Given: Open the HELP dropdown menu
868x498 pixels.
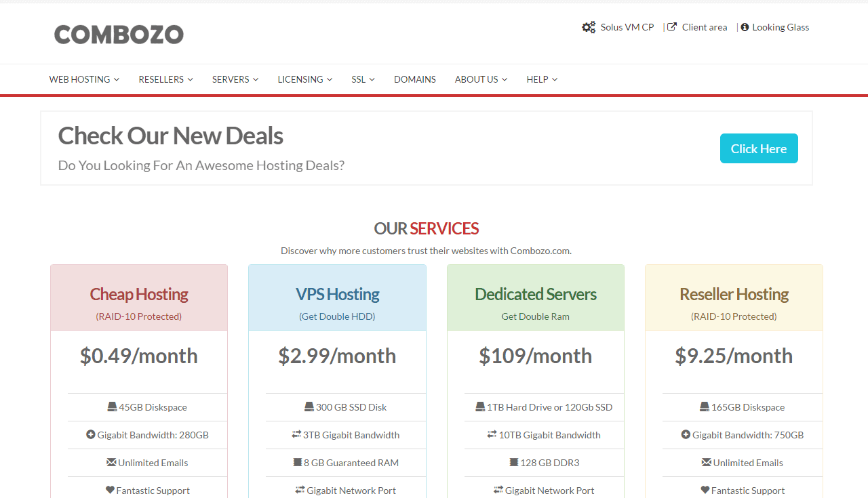Looking at the screenshot, I should (542, 79).
